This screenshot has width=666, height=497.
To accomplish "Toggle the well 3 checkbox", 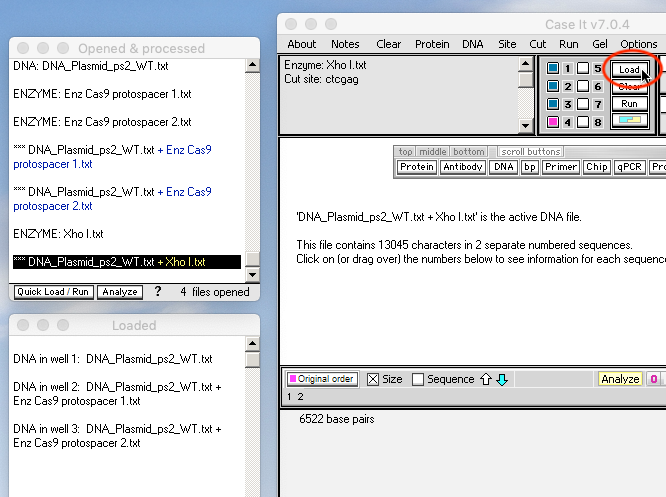I will coord(553,104).
